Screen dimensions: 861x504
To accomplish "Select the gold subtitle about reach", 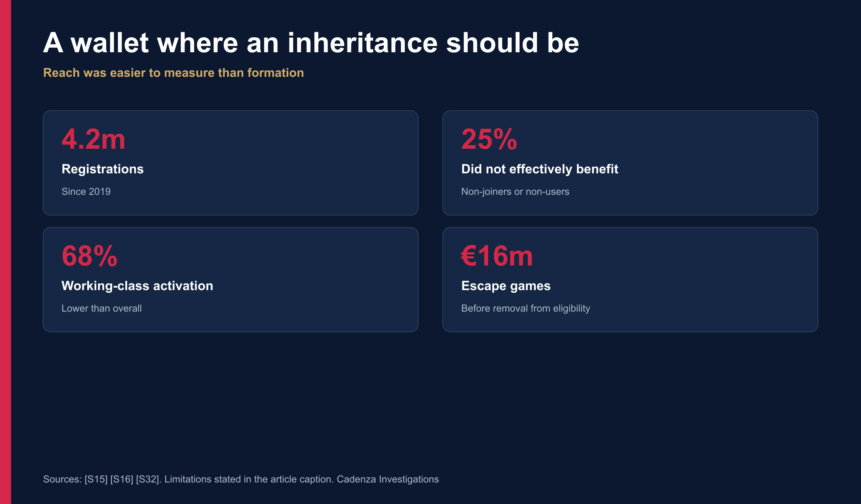I will tap(173, 73).
